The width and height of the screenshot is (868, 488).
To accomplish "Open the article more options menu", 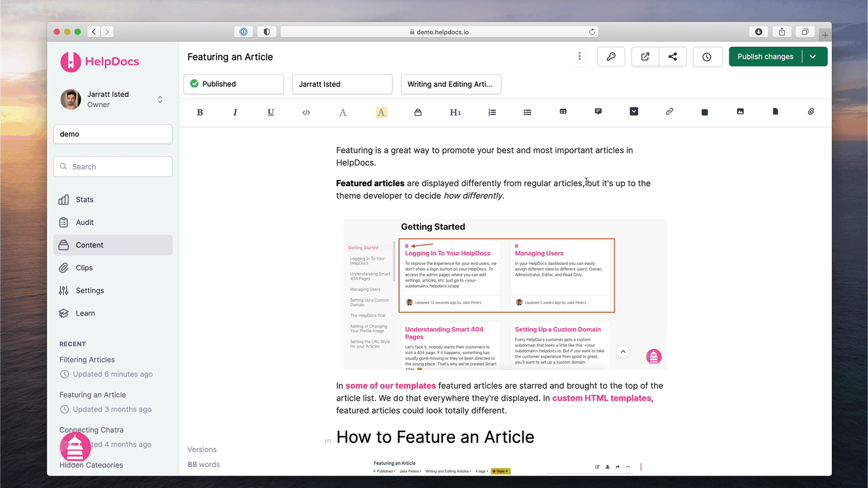I will point(579,56).
